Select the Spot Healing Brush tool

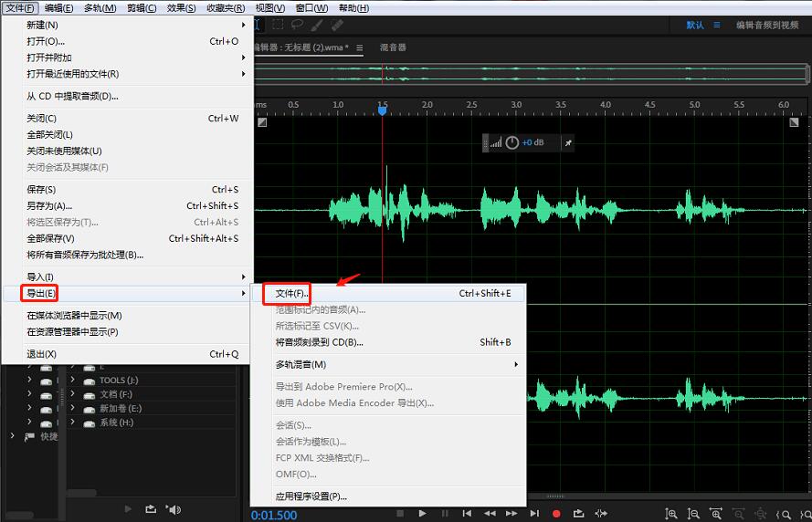pyautogui.click(x=337, y=25)
